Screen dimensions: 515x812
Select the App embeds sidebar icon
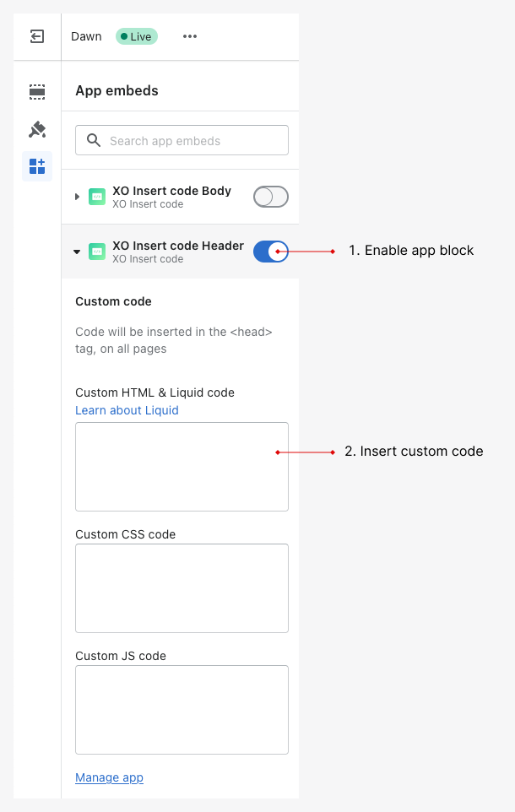pos(37,166)
